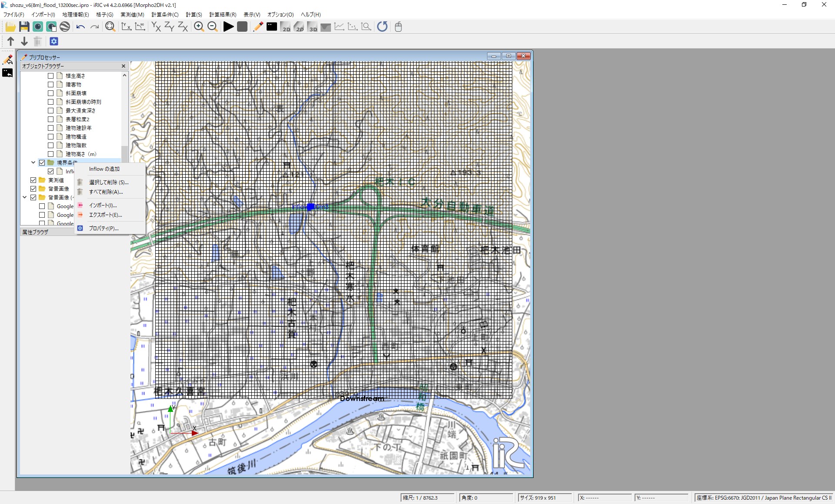835x504 pixels.
Task: Click the blue property gear toolbar icon
Action: (54, 41)
